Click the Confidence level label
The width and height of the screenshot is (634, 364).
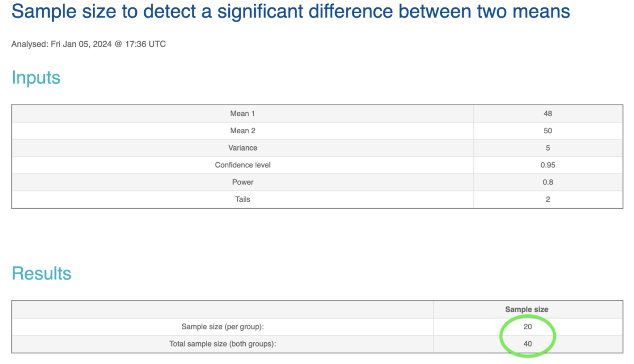[243, 165]
